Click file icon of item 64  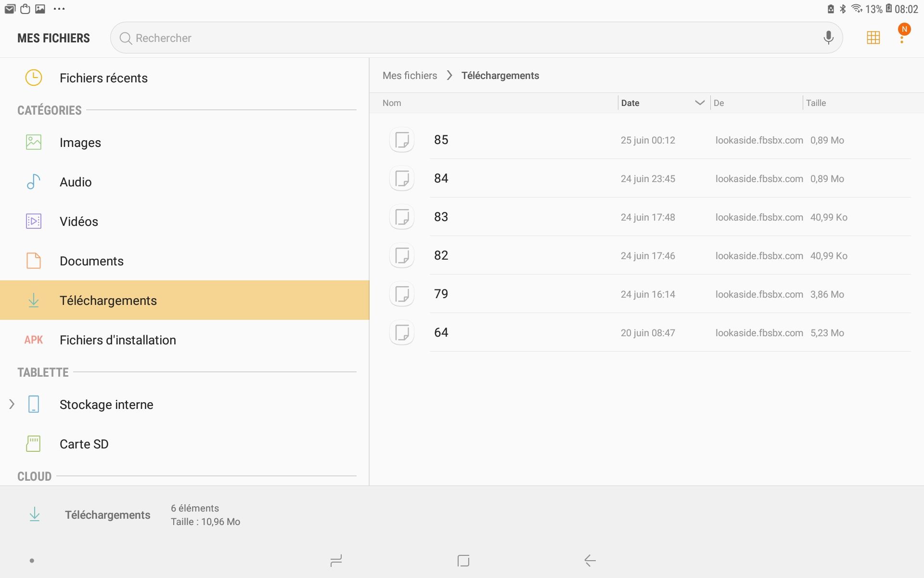coord(402,332)
